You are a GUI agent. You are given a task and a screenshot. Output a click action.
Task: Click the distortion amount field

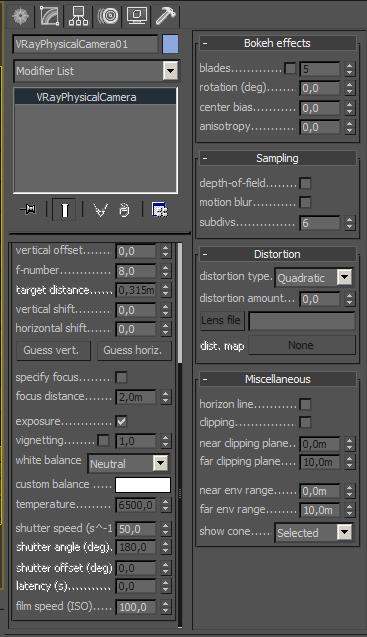[320, 299]
